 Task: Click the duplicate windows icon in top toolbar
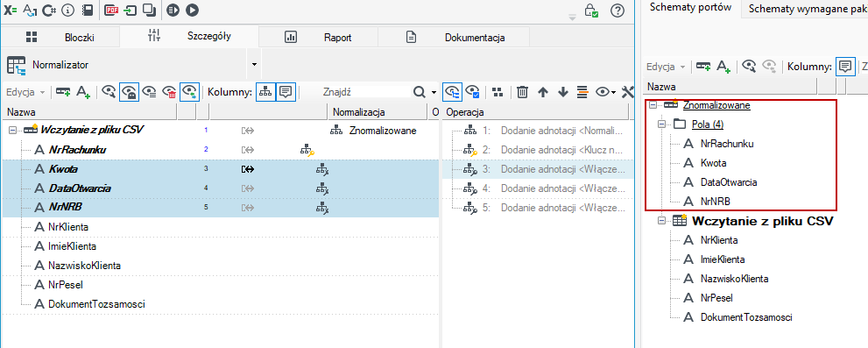149,10
